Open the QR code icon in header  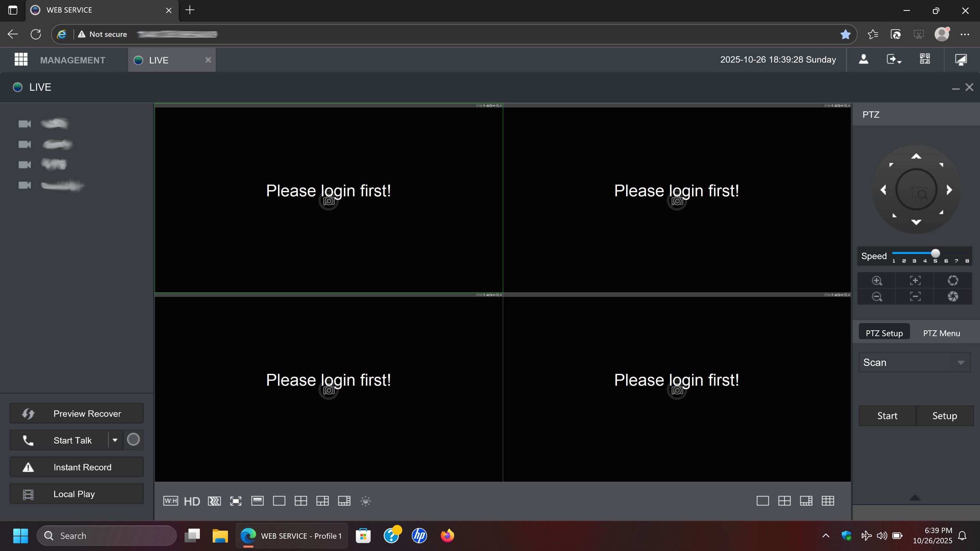tap(925, 59)
